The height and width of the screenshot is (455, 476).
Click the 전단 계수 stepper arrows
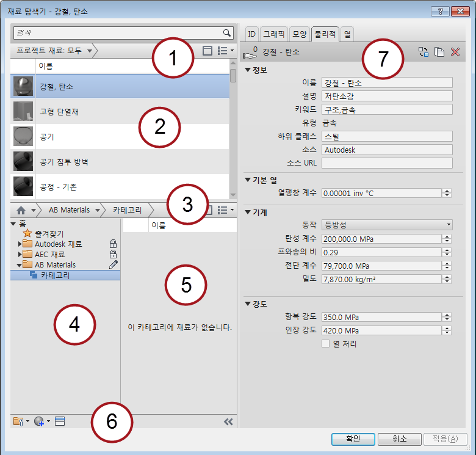[447, 266]
